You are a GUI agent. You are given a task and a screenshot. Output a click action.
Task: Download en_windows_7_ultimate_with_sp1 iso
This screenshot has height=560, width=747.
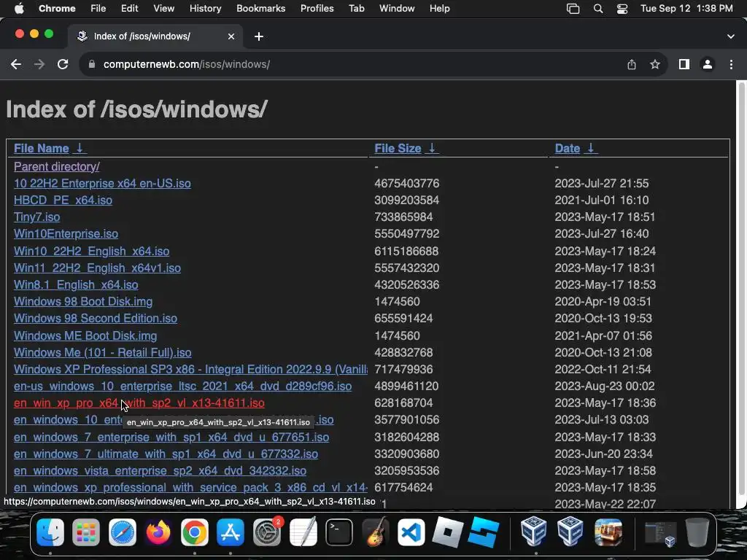(x=166, y=454)
